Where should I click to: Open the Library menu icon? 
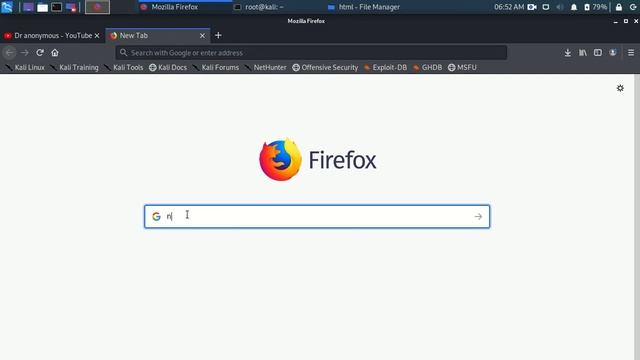583,53
